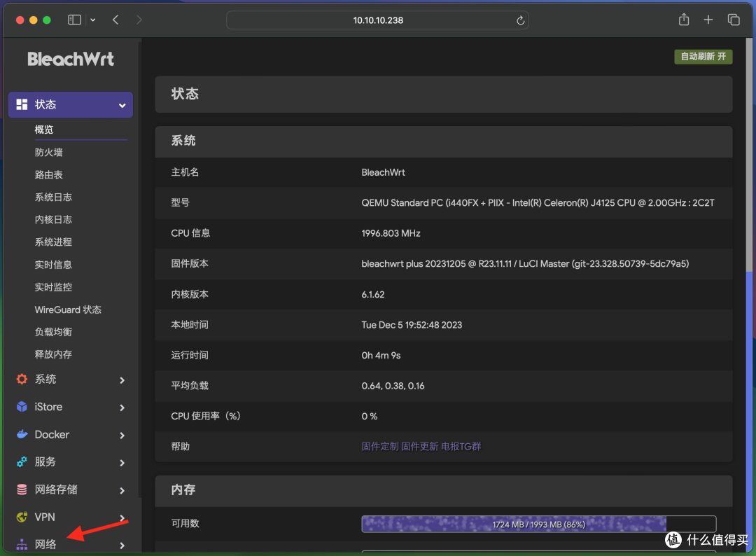The height and width of the screenshot is (556, 756).
Task: Click the 网络存储 database icon
Action: click(x=20, y=489)
